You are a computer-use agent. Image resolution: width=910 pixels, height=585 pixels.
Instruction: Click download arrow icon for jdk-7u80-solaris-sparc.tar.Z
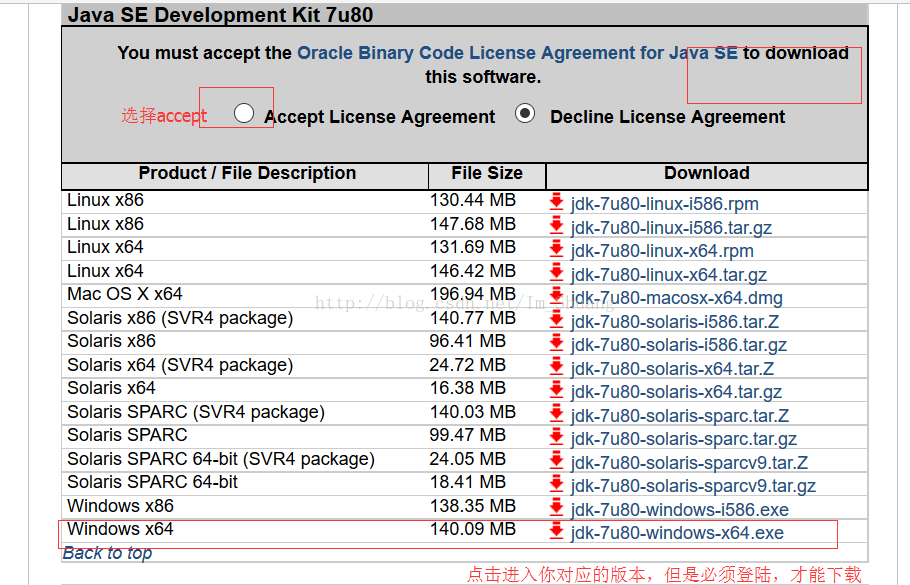point(556,413)
